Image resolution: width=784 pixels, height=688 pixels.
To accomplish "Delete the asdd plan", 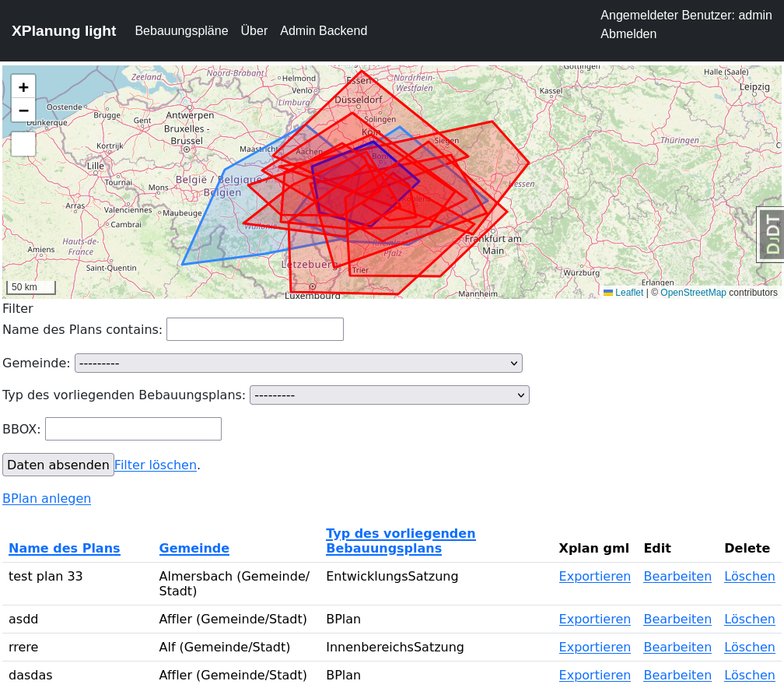I will (750, 620).
